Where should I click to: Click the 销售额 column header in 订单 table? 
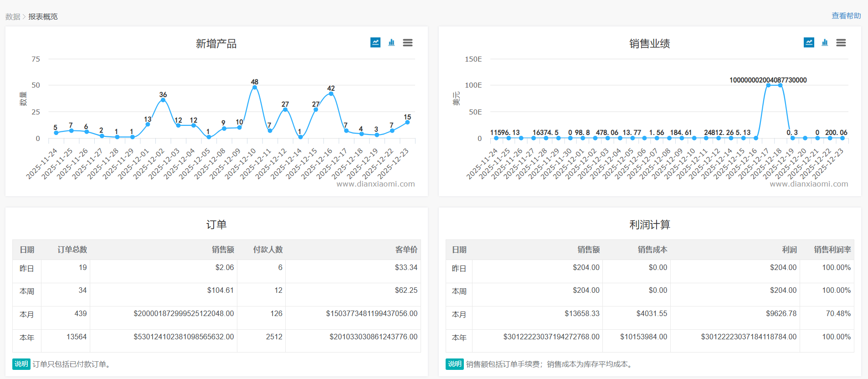point(223,249)
